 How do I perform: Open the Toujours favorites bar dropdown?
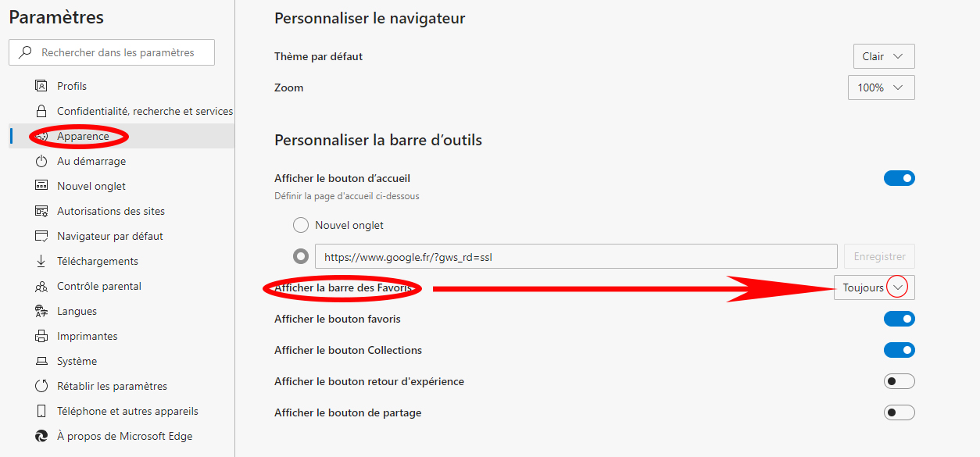[x=874, y=287]
